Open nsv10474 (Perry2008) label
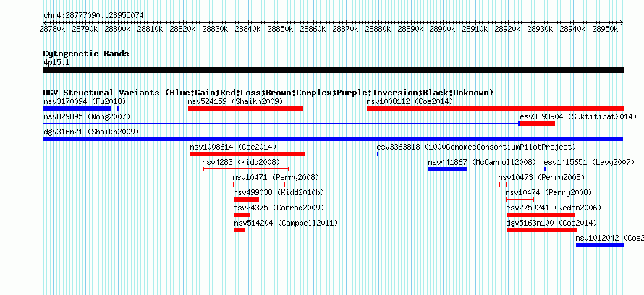Image resolution: width=644 pixels, height=295 pixels. 548,192
